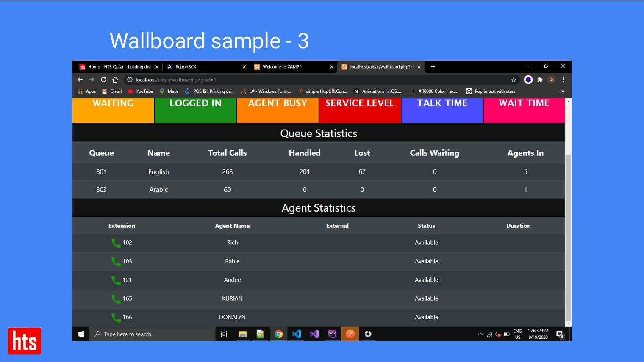Click the browser reload page icon
This screenshot has width=644, height=362.
pos(103,80)
